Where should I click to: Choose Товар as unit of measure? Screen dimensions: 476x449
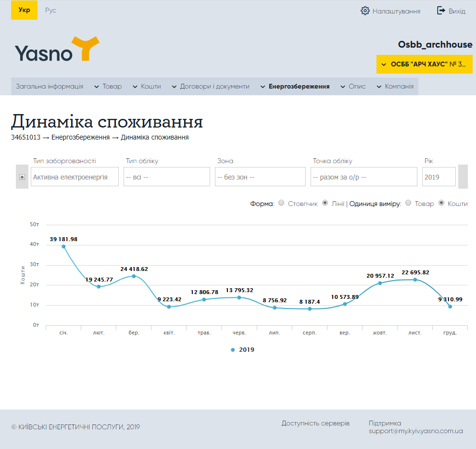(408, 203)
